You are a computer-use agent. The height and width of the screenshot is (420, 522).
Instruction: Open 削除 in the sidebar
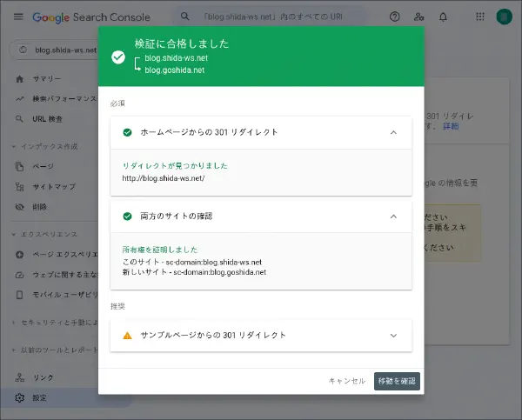(x=40, y=207)
